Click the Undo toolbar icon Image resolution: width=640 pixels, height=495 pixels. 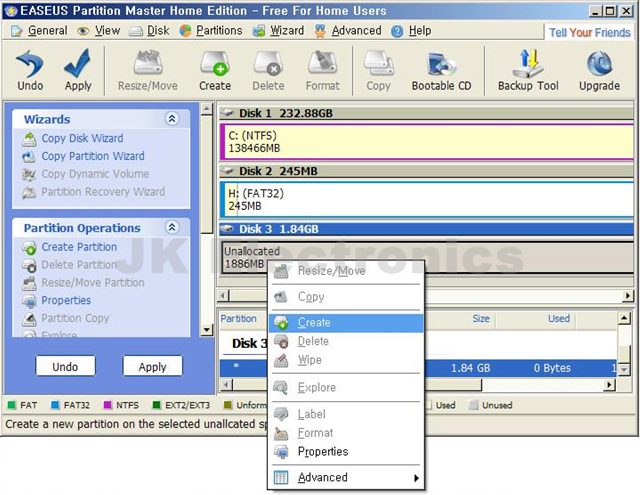tap(30, 70)
